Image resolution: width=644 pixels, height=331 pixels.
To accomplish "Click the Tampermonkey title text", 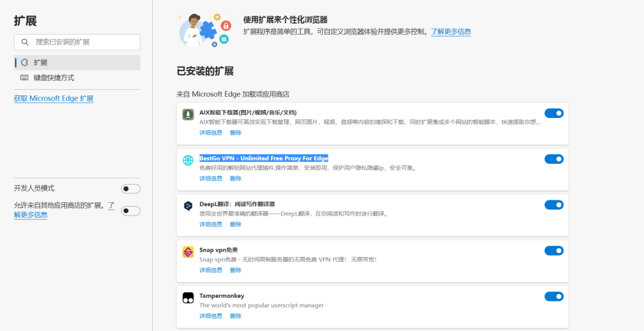I will click(222, 296).
